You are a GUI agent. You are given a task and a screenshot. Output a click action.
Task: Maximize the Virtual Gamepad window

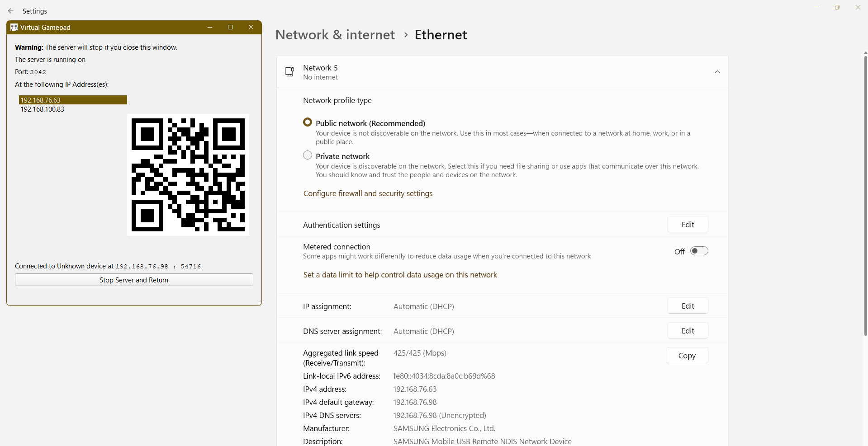coord(230,28)
